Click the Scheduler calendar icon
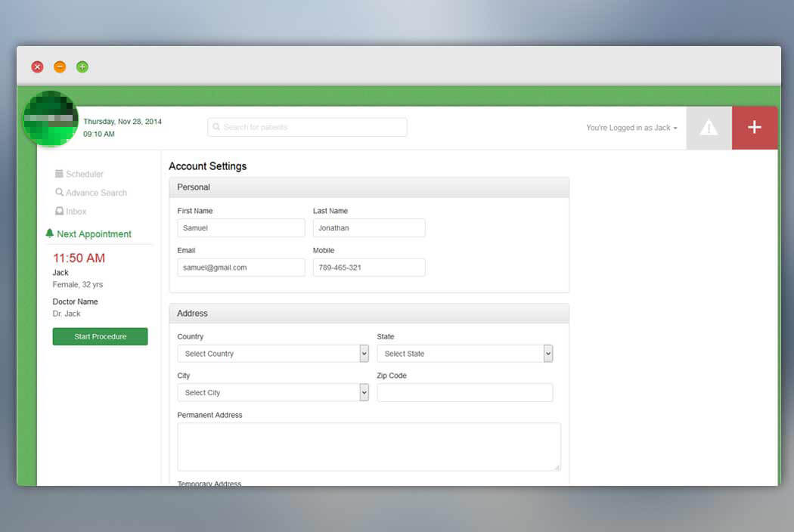This screenshot has width=794, height=532. (59, 174)
